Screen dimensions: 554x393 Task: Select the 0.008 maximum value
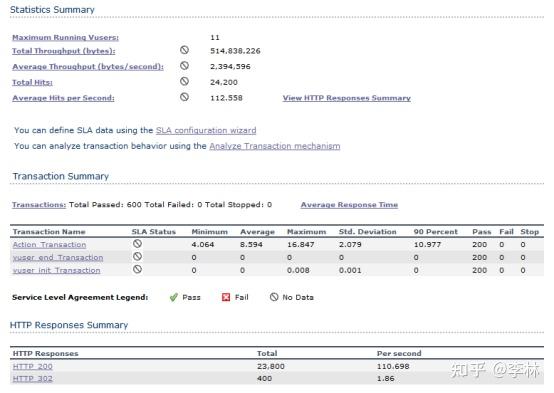(298, 270)
